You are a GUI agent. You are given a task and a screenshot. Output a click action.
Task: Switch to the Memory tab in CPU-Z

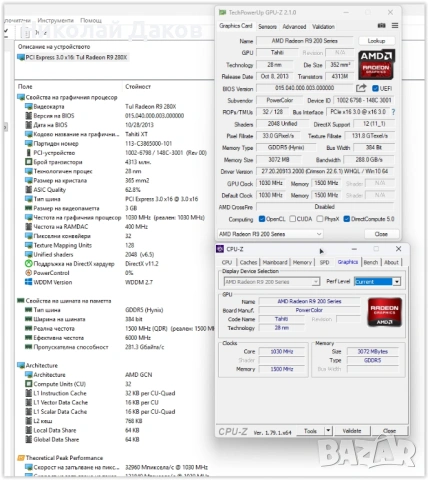coord(302,262)
